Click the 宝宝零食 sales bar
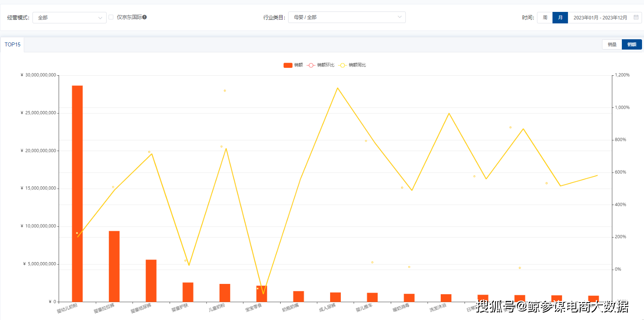This screenshot has width=644, height=320. pos(262,294)
